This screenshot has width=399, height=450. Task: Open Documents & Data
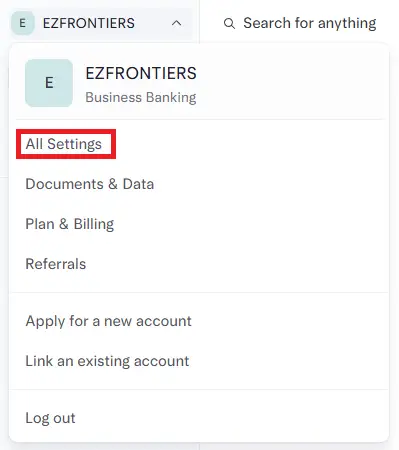coord(90,184)
